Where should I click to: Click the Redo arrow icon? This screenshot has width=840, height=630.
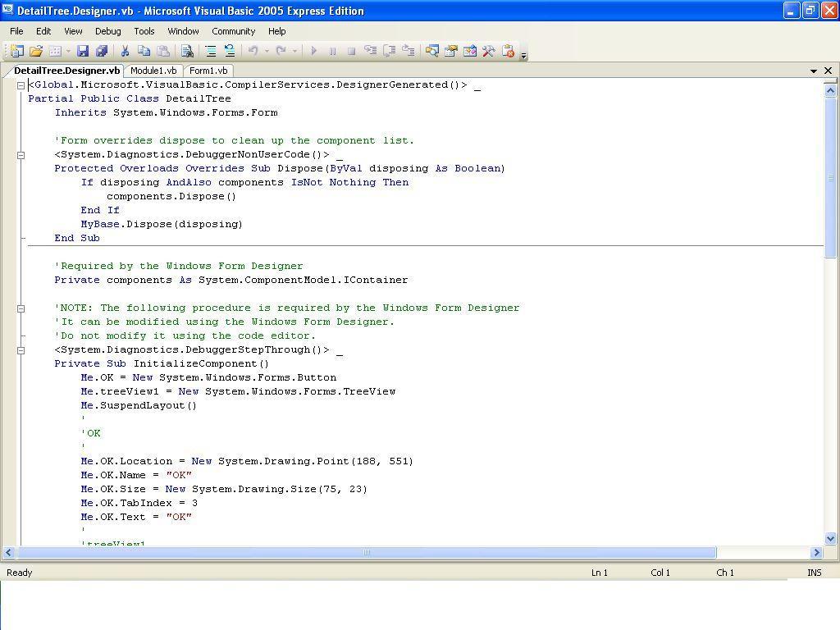click(281, 51)
